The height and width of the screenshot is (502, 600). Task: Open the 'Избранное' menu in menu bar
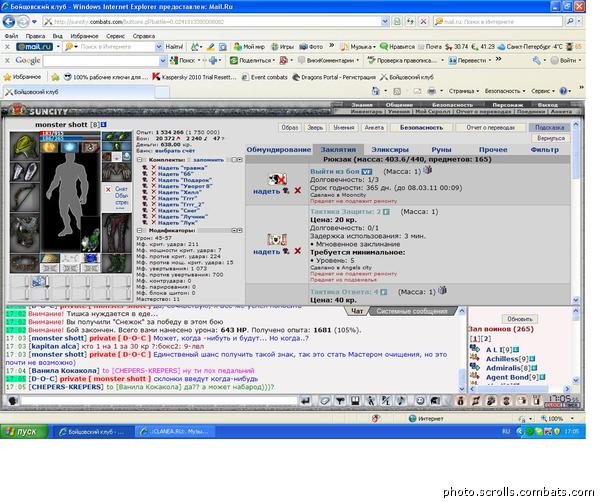pos(84,36)
